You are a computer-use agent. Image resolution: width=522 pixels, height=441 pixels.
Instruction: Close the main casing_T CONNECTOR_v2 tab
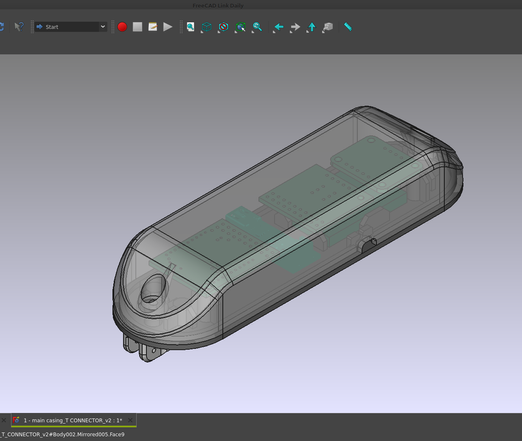130,420
